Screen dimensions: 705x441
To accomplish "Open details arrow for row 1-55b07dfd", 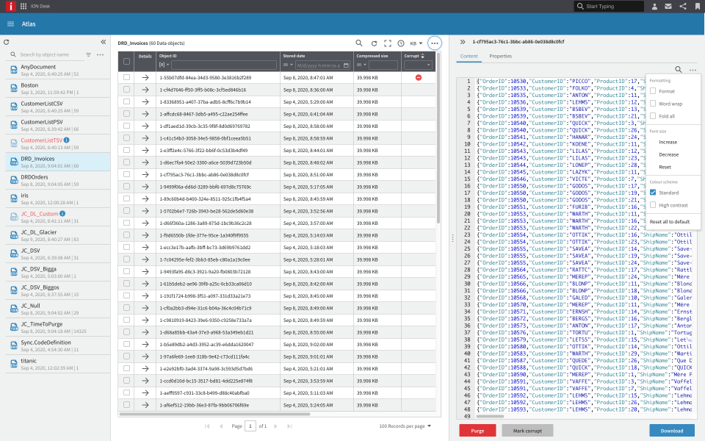I will [145, 78].
